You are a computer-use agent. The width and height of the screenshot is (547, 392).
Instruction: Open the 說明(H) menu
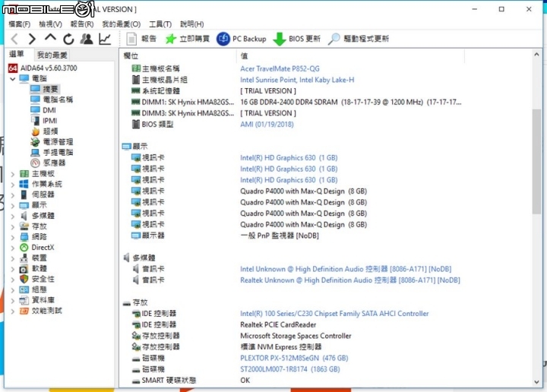192,24
